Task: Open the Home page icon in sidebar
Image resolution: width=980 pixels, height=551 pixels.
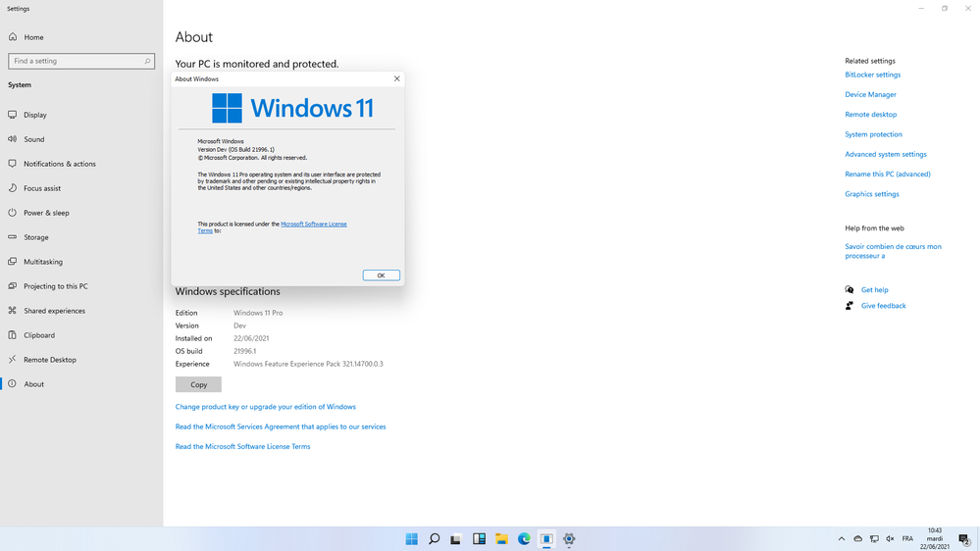Action: [13, 37]
